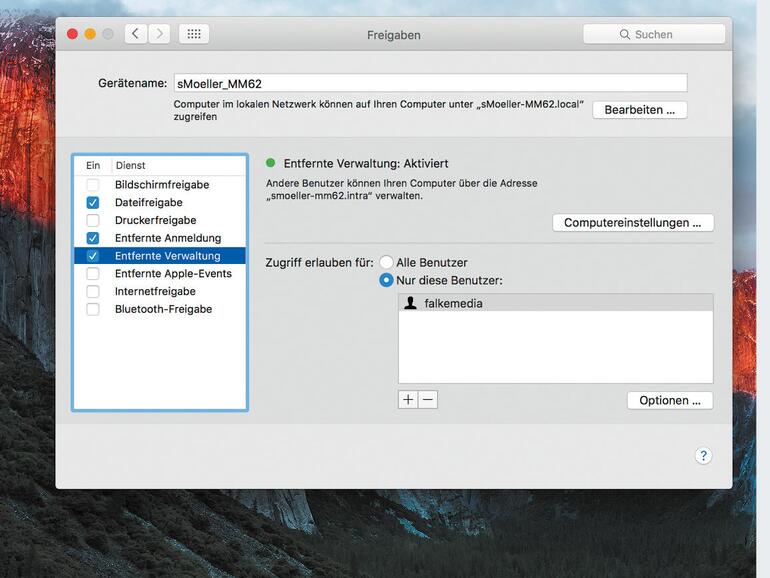Select the Druckerfreigabe service row

[160, 220]
